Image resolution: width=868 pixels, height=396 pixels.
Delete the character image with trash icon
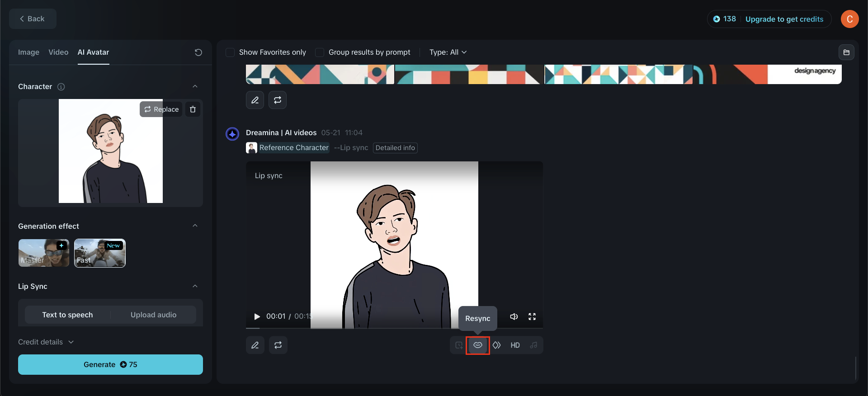tap(193, 109)
